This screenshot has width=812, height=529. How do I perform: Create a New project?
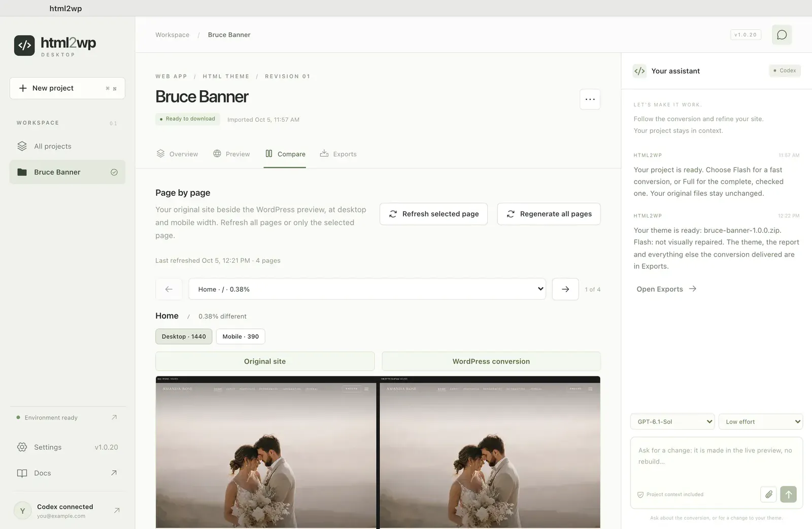click(x=67, y=88)
